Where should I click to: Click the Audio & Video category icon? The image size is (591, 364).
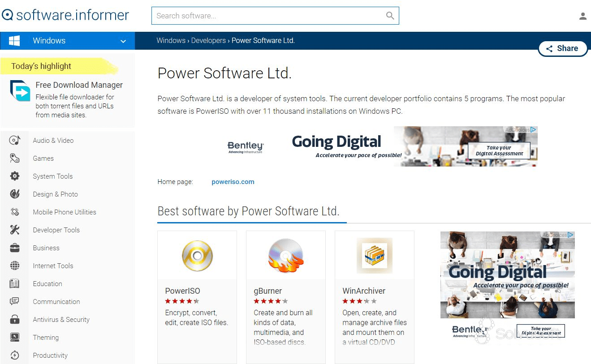[x=15, y=141]
